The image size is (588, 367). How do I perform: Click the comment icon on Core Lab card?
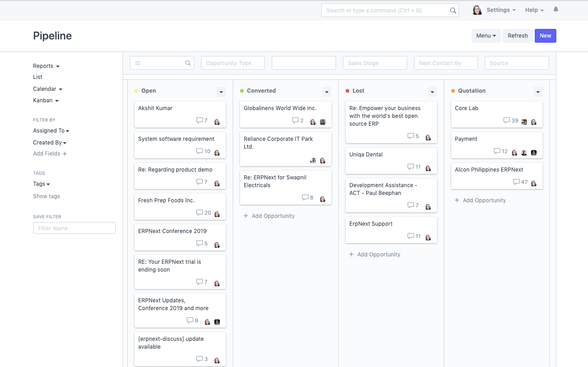click(x=507, y=121)
